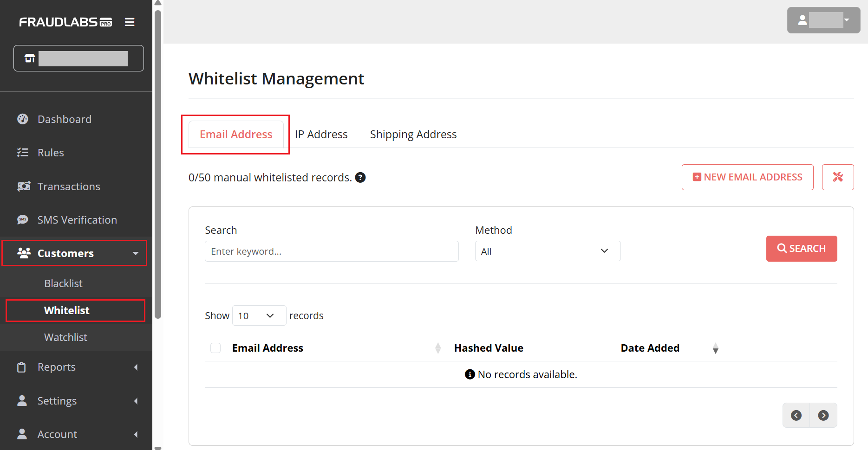Click the search keyword input field
Viewport: 868px width, 450px height.
pyautogui.click(x=332, y=251)
